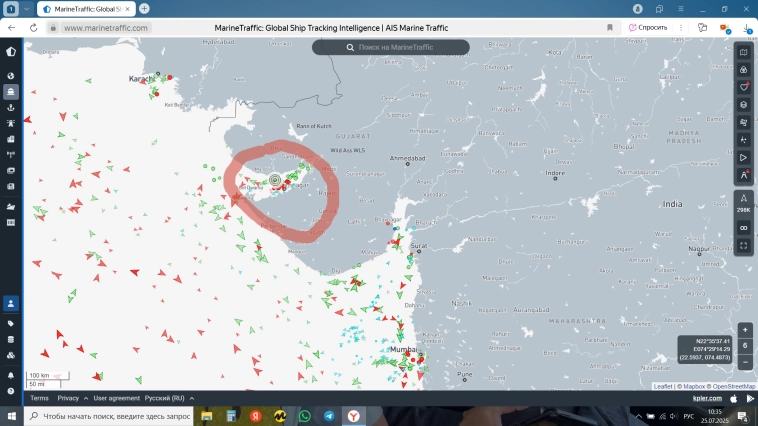This screenshot has height=426, width=758.
Task: Open the Privacy link in footer
Action: tap(68, 398)
